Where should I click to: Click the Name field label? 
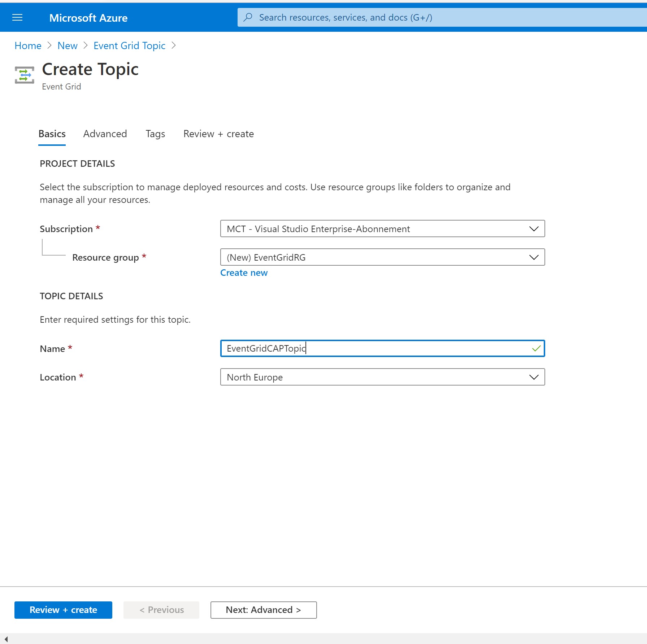(x=52, y=349)
